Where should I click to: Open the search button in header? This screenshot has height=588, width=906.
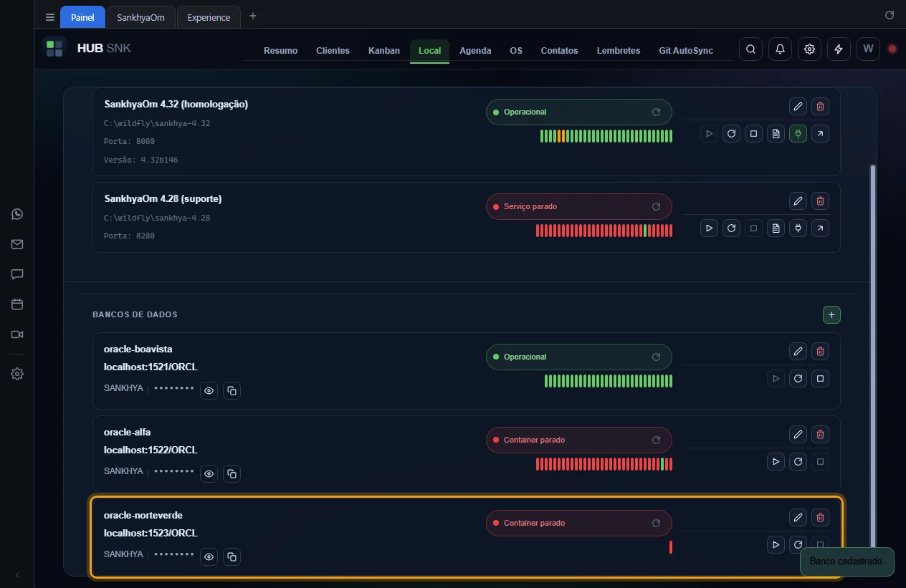(x=750, y=49)
